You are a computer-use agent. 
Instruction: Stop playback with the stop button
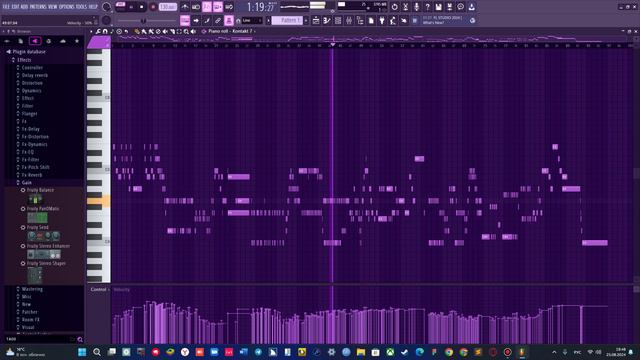[142, 7]
